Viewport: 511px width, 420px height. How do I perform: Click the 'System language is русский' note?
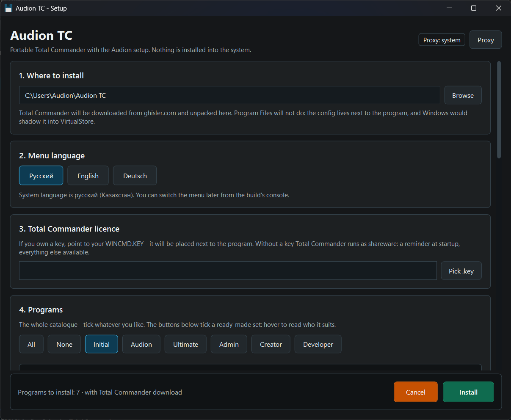point(154,195)
